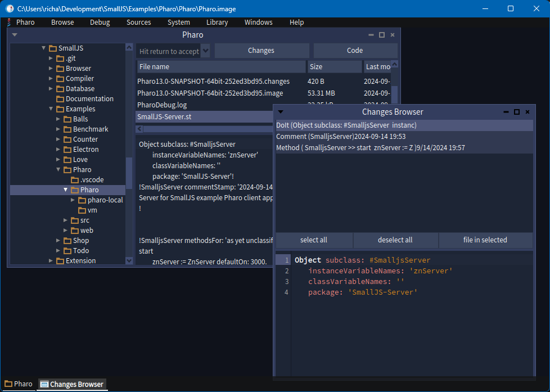Expand the Browser folder node

(x=51, y=69)
